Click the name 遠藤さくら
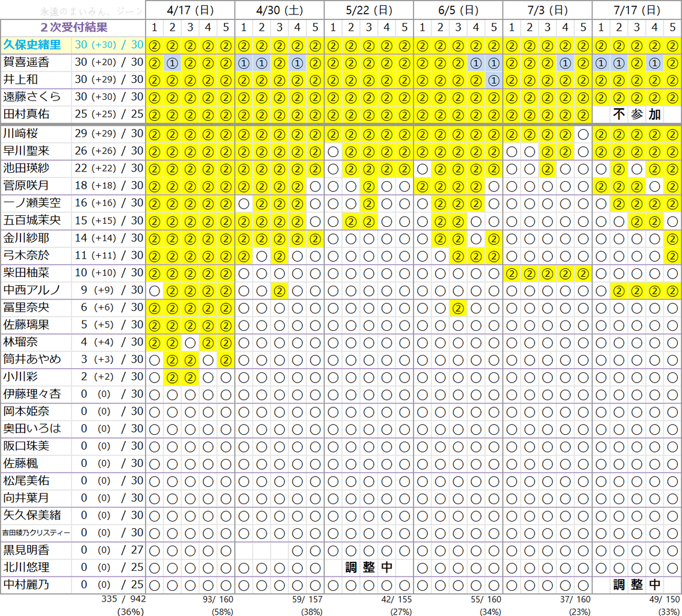682x616 pixels. pos(32,97)
